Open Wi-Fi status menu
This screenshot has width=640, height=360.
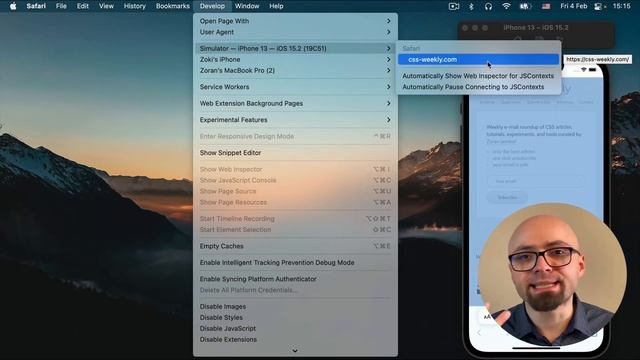tap(506, 6)
